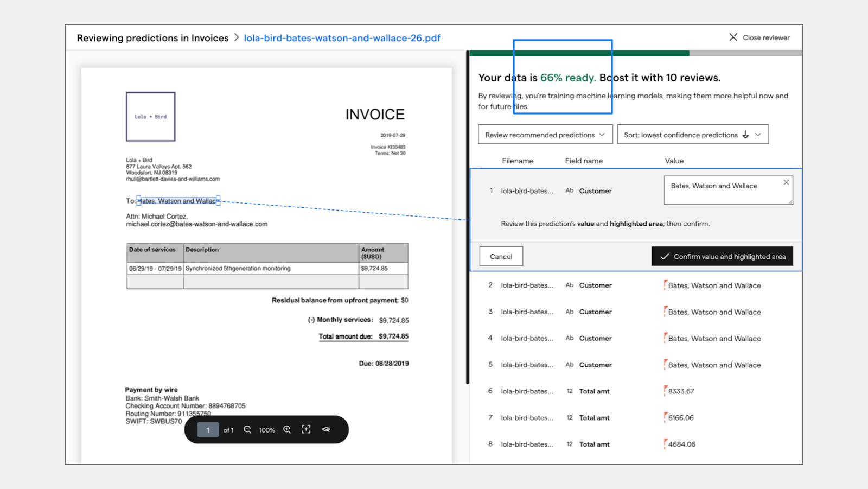Screen dimensions: 868x489
Task: Open the Sort: lowest confidence predictions dropdown
Action: (693, 135)
